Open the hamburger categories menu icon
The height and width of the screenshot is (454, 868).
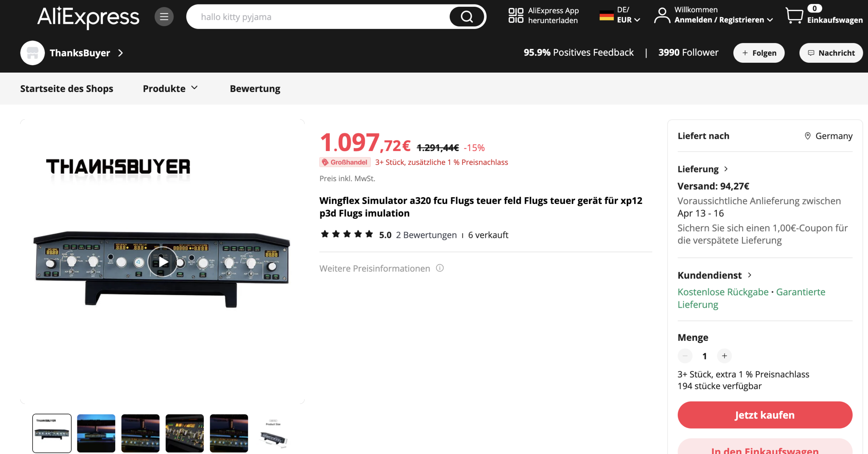coord(164,17)
